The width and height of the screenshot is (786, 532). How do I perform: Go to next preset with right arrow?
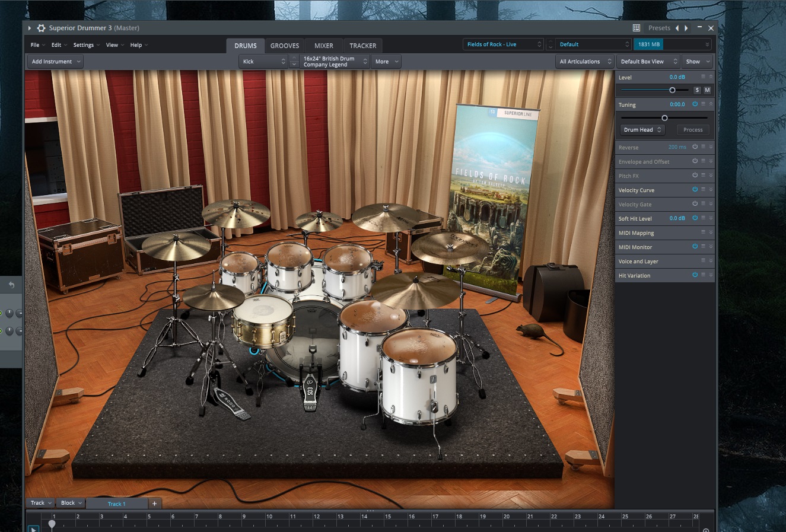[x=686, y=28]
